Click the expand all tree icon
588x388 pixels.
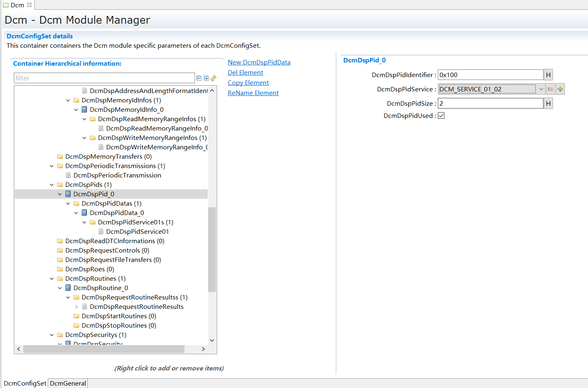(x=206, y=78)
